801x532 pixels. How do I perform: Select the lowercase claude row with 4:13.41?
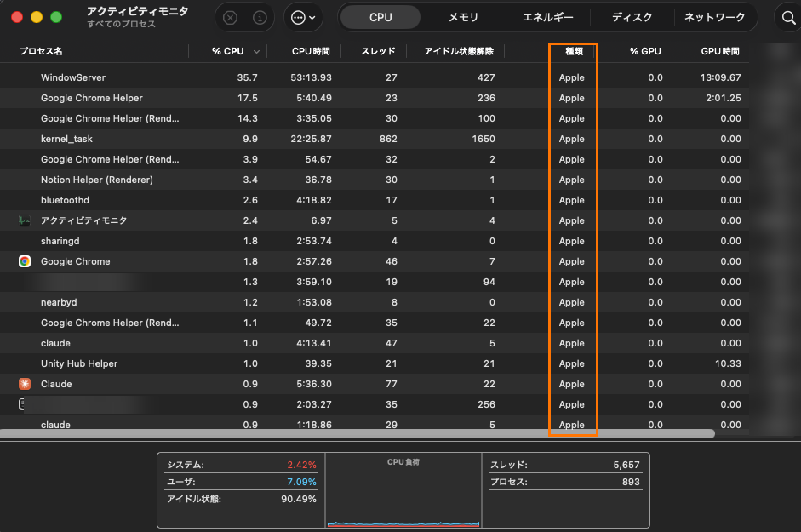(x=375, y=343)
